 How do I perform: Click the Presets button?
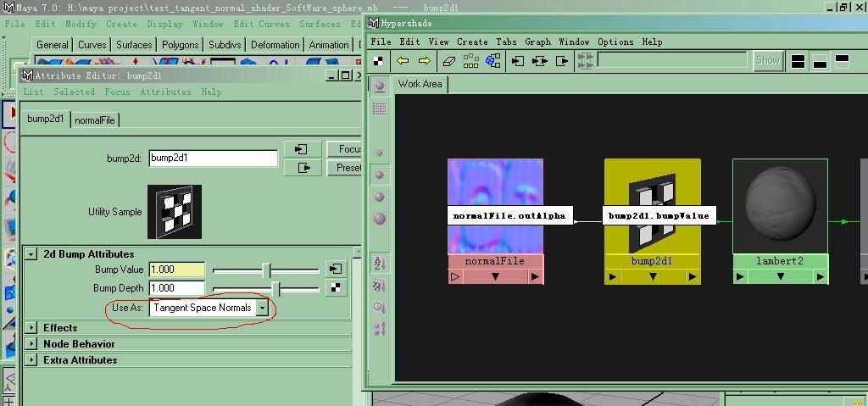344,167
